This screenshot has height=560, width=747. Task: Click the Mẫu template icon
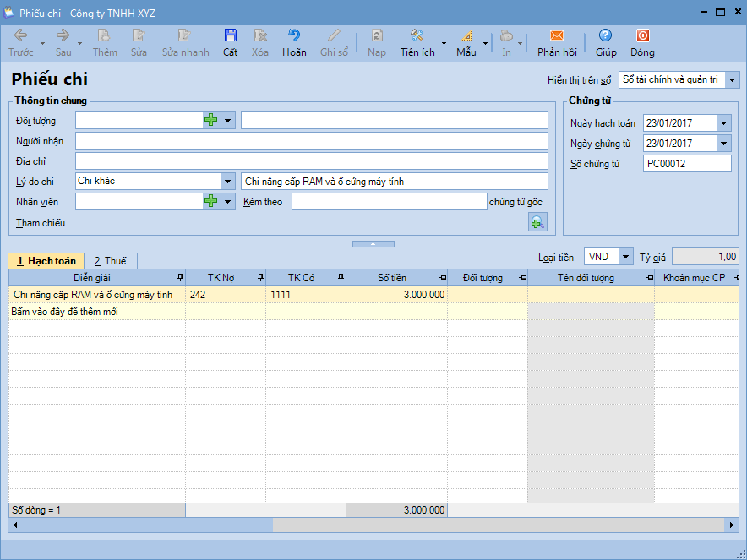pos(466,36)
